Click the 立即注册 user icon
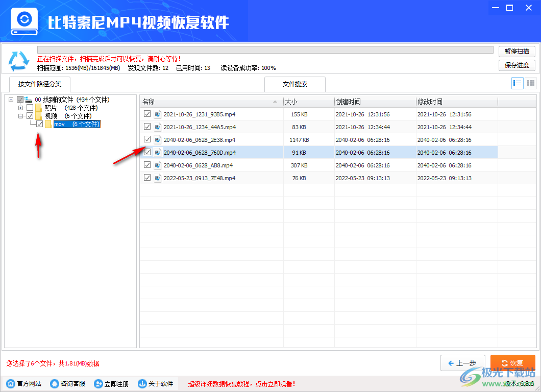Image resolution: width=541 pixels, height=392 pixels. tap(99, 384)
